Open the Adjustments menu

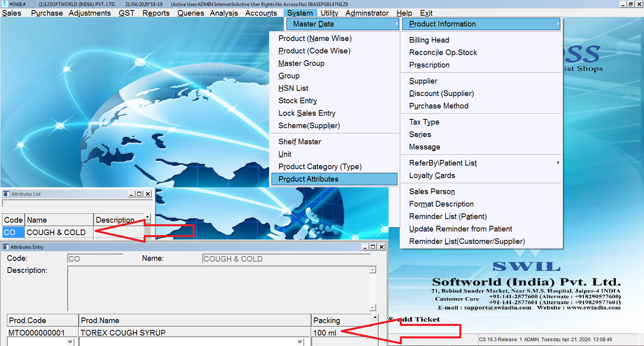(89, 13)
